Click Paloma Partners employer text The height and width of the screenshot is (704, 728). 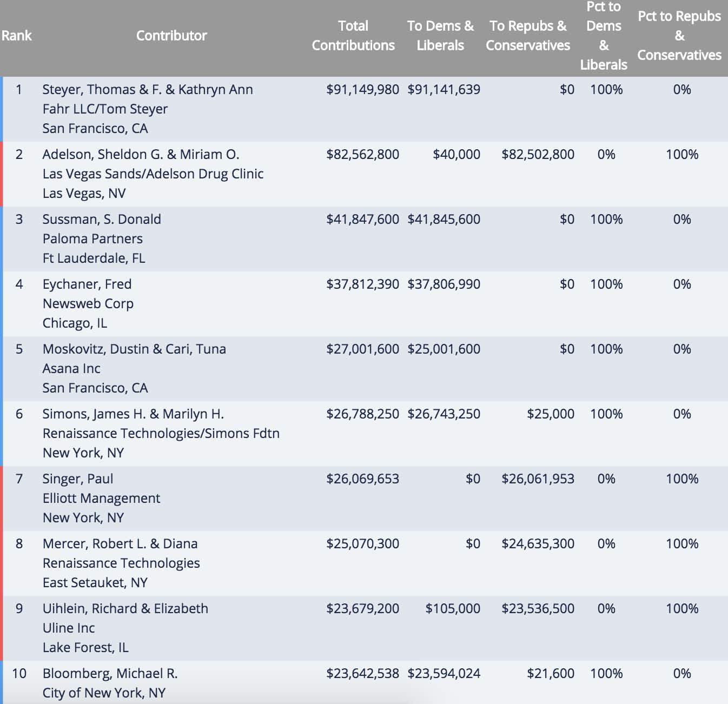pos(92,238)
